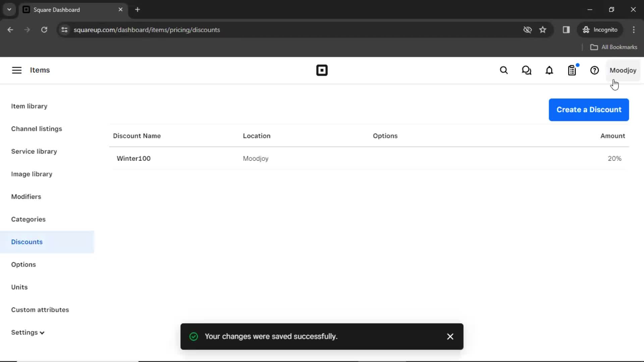Click the Moodjoy location cell

pyautogui.click(x=256, y=159)
